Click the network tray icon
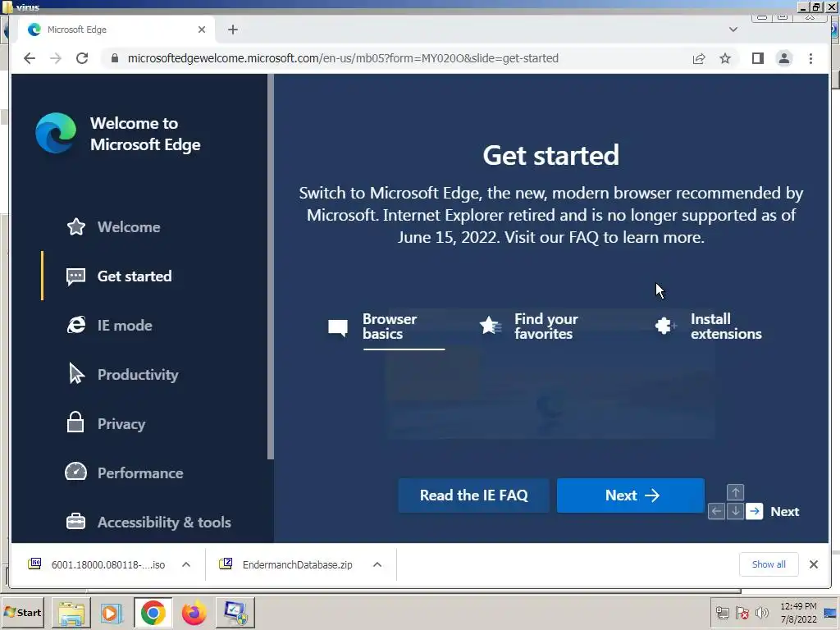The image size is (840, 630). coord(722,612)
